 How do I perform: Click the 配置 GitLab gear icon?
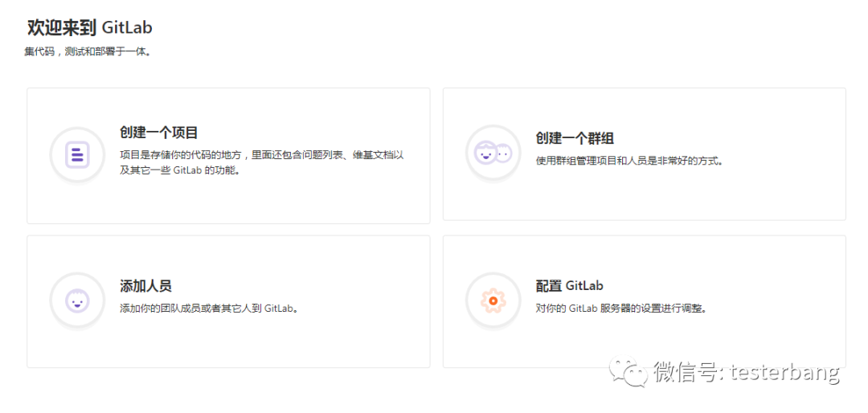pyautogui.click(x=493, y=300)
